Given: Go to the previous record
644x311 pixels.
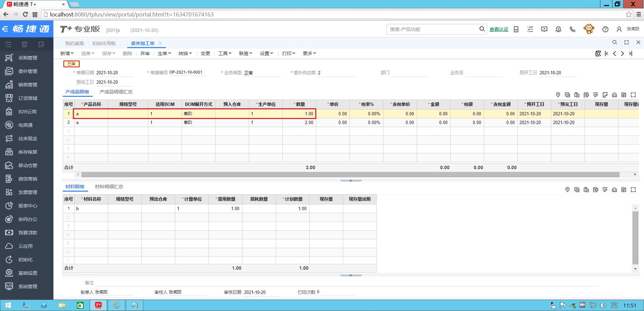Looking at the screenshot, I should coord(614,53).
